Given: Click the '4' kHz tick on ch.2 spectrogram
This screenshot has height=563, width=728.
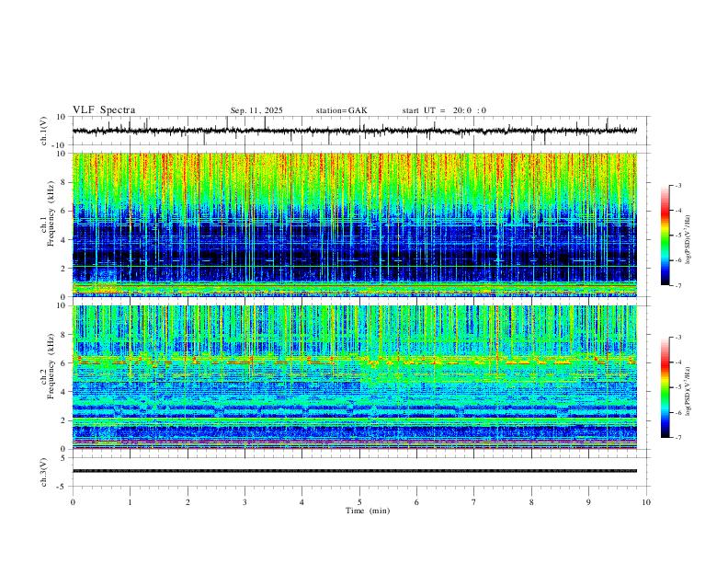Looking at the screenshot, I should point(64,392).
